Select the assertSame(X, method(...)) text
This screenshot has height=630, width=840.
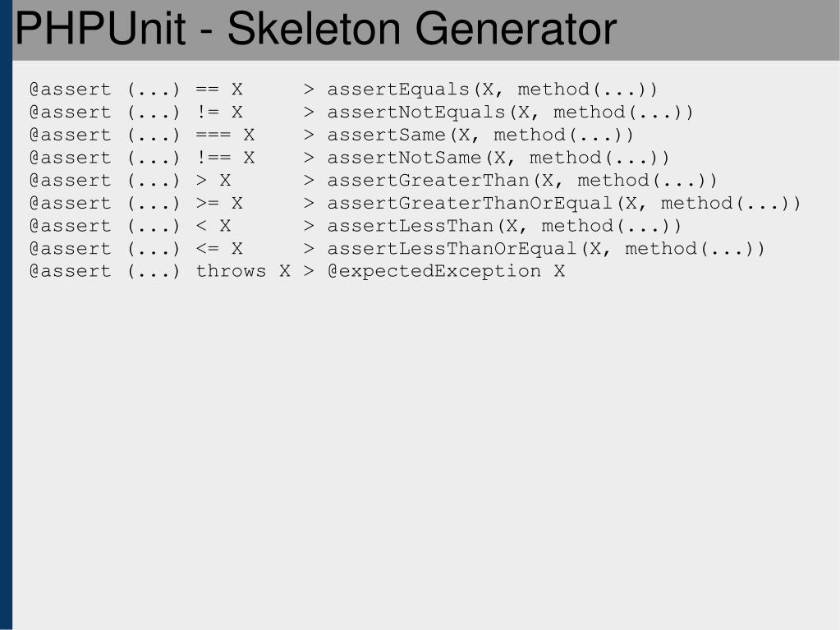coord(480,135)
